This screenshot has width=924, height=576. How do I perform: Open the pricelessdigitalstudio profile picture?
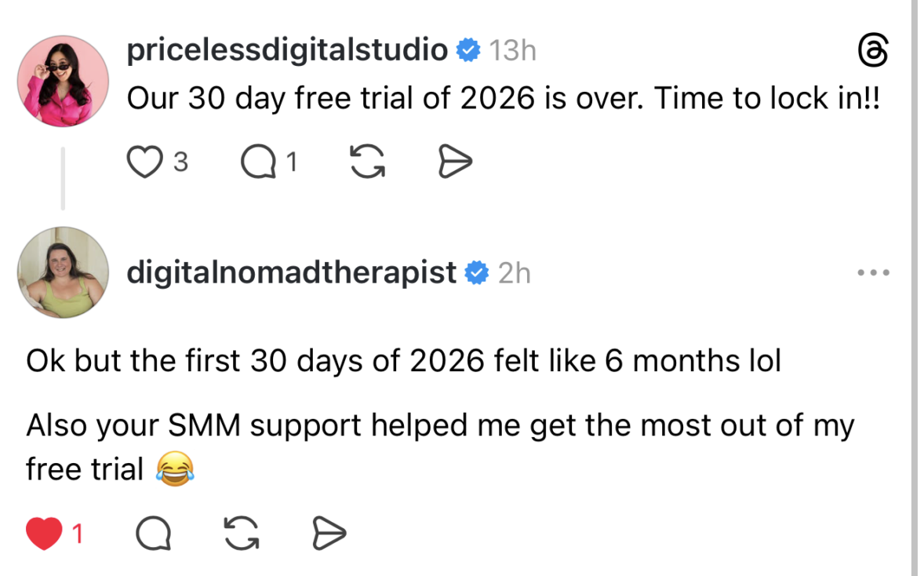63,81
